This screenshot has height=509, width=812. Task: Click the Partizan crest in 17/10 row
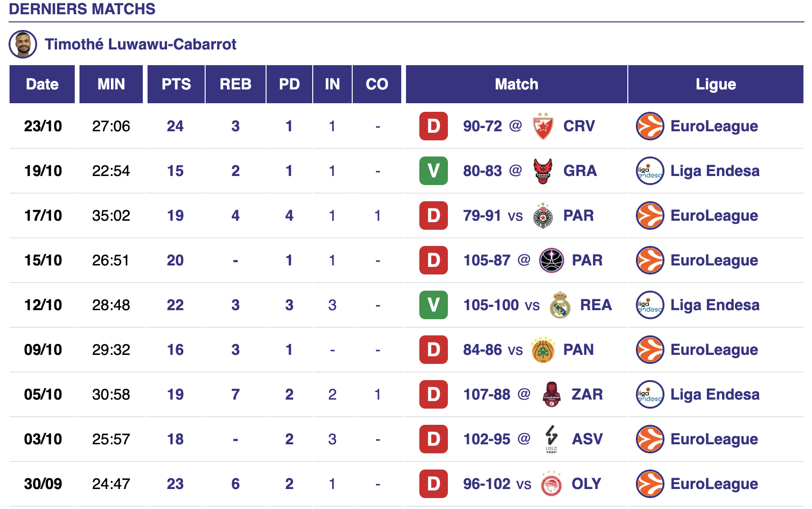[x=543, y=215]
